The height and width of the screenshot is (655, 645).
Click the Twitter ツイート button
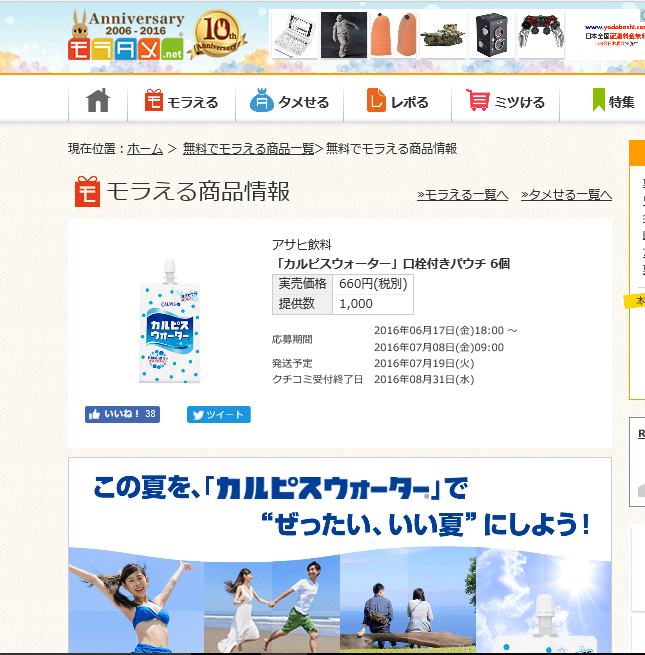219,414
